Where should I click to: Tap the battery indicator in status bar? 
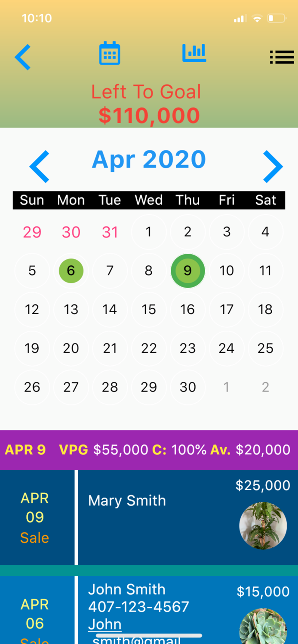[276, 18]
